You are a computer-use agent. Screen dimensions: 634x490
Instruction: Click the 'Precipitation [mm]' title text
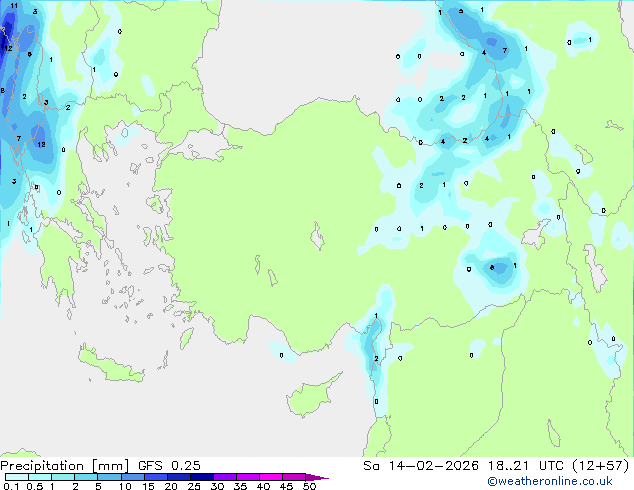point(65,466)
